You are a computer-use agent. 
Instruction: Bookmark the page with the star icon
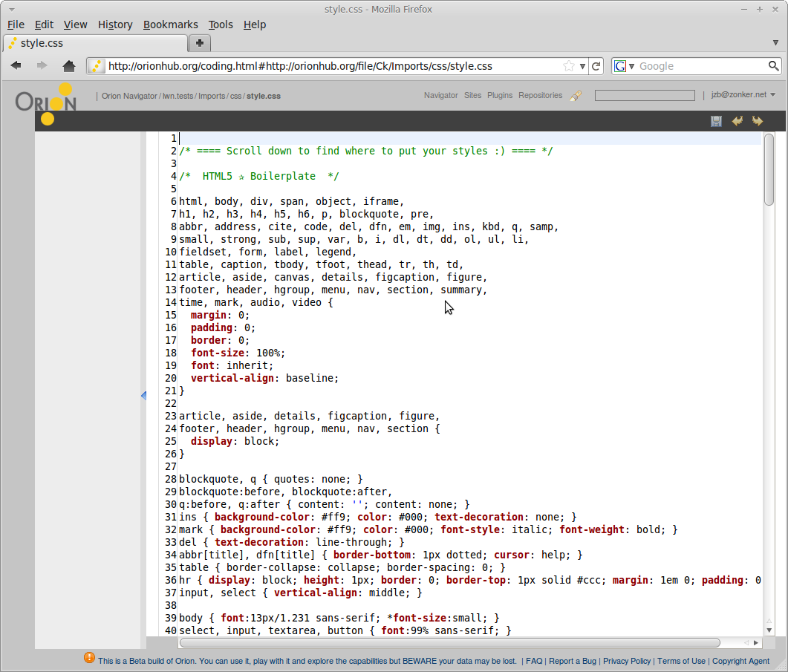click(569, 66)
